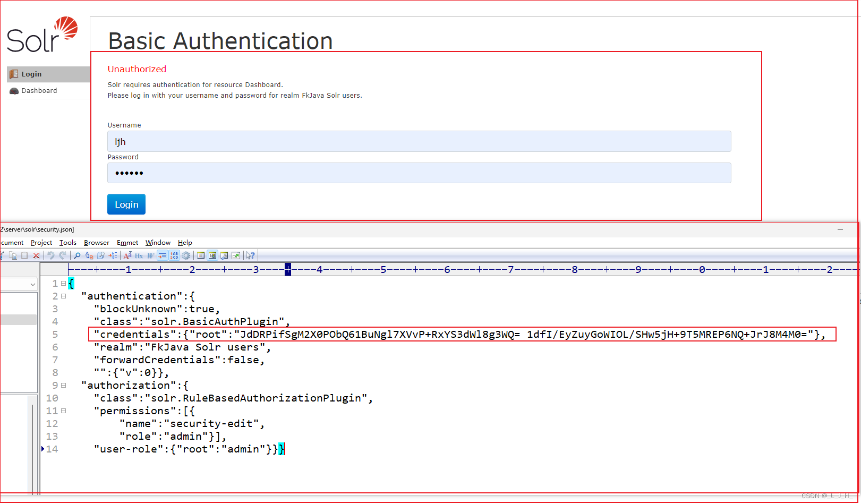The width and height of the screenshot is (861, 504).
Task: Click the column ruler above the code
Action: [462, 270]
